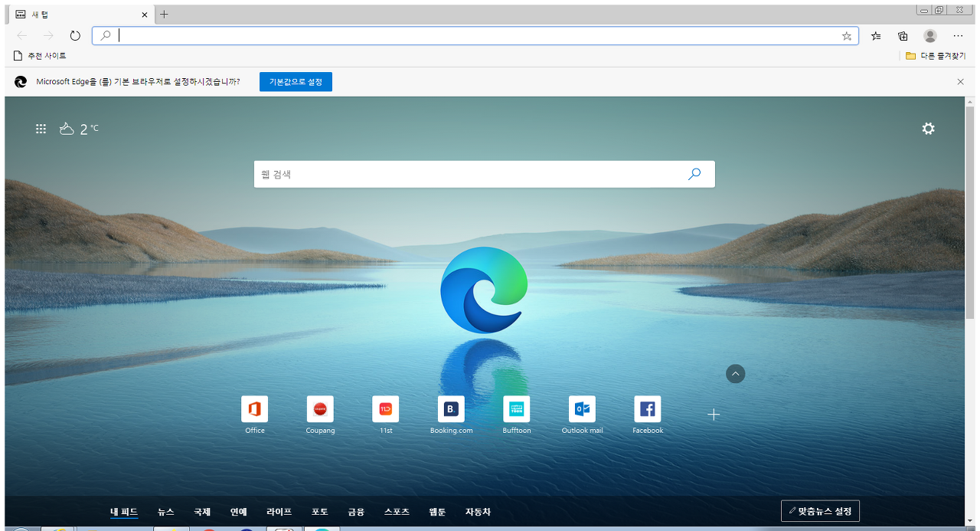
Task: Click the address bar search magnifier icon
Action: pos(106,35)
